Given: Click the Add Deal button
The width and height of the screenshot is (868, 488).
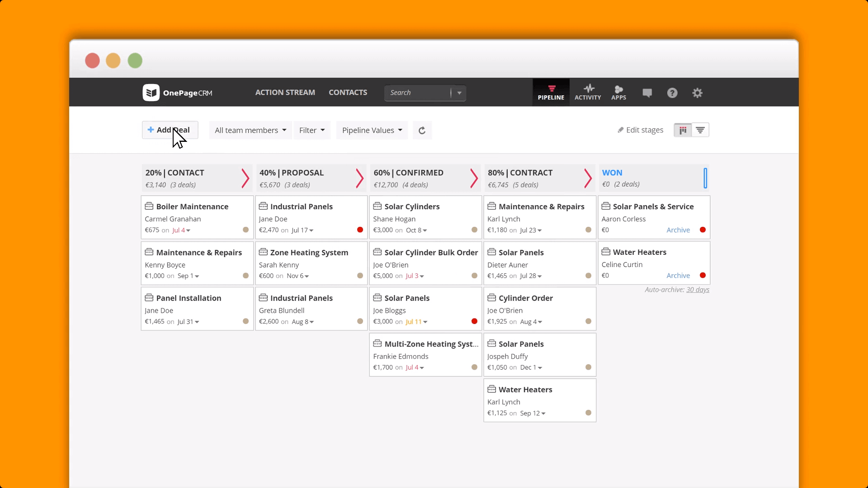Looking at the screenshot, I should pyautogui.click(x=170, y=130).
